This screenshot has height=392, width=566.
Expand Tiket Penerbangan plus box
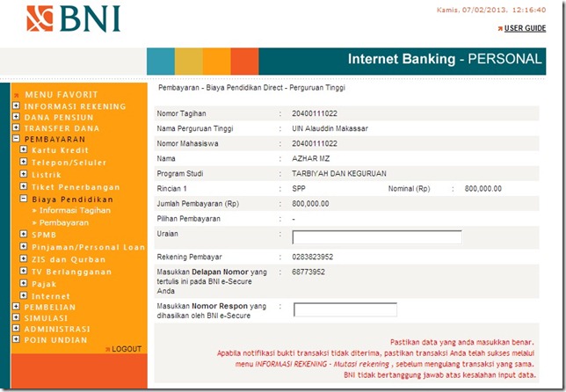(x=24, y=186)
